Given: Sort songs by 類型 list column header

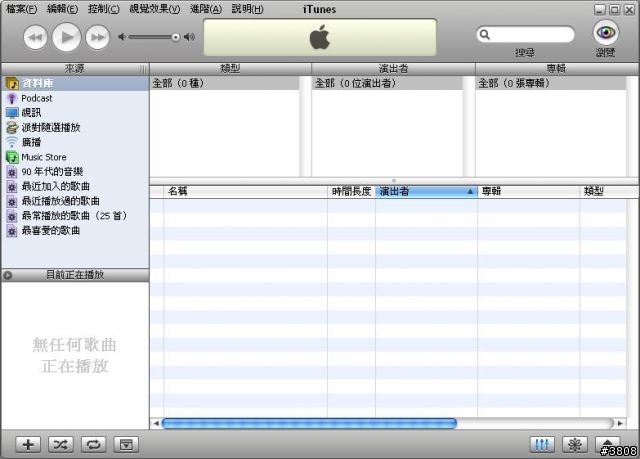Looking at the screenshot, I should [x=609, y=191].
